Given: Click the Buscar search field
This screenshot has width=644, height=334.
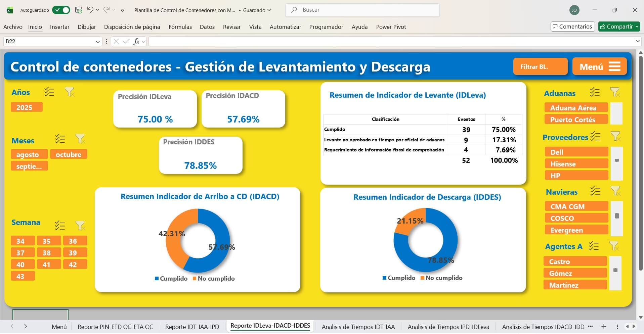Looking at the screenshot, I should pyautogui.click(x=362, y=10).
